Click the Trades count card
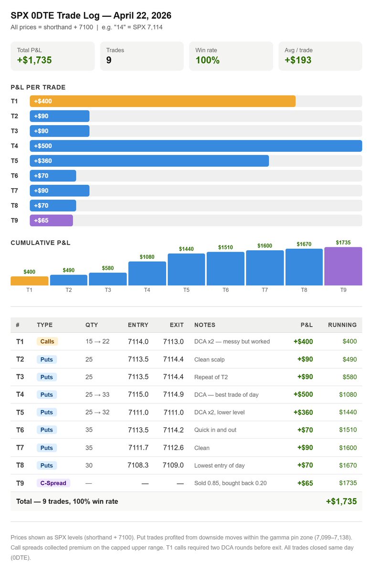 point(142,56)
